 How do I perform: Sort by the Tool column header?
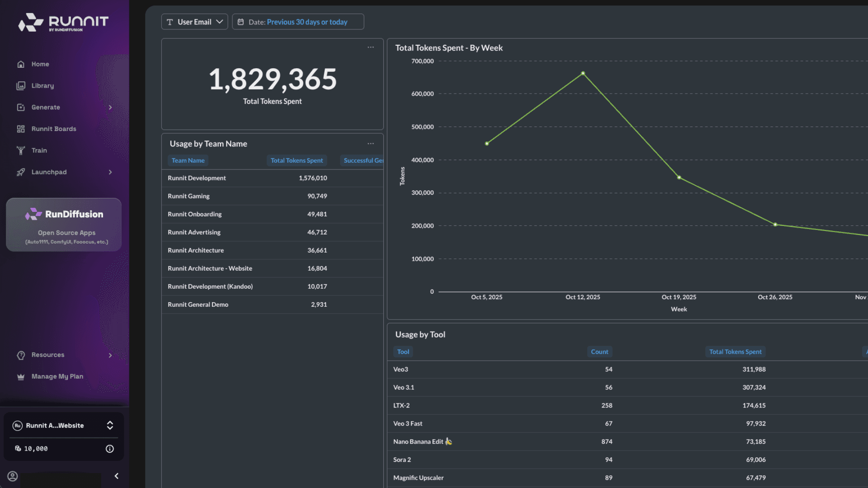pos(403,352)
